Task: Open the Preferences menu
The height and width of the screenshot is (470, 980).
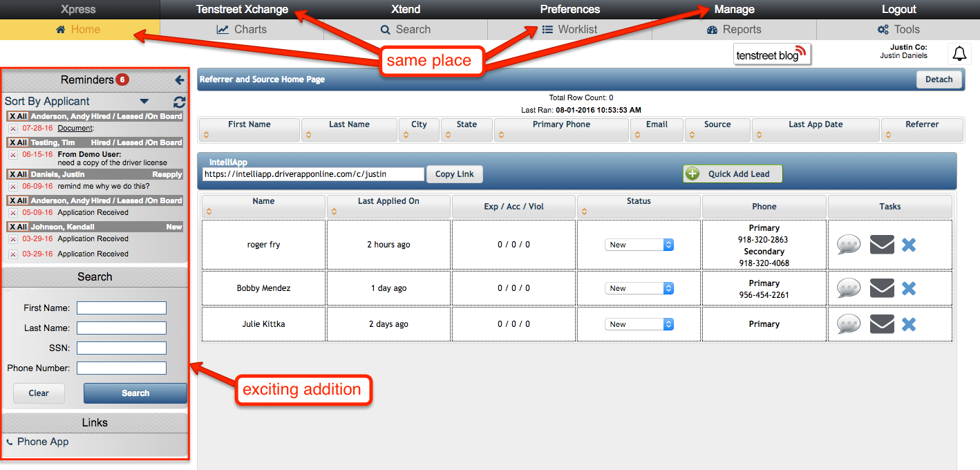Action: coord(570,10)
